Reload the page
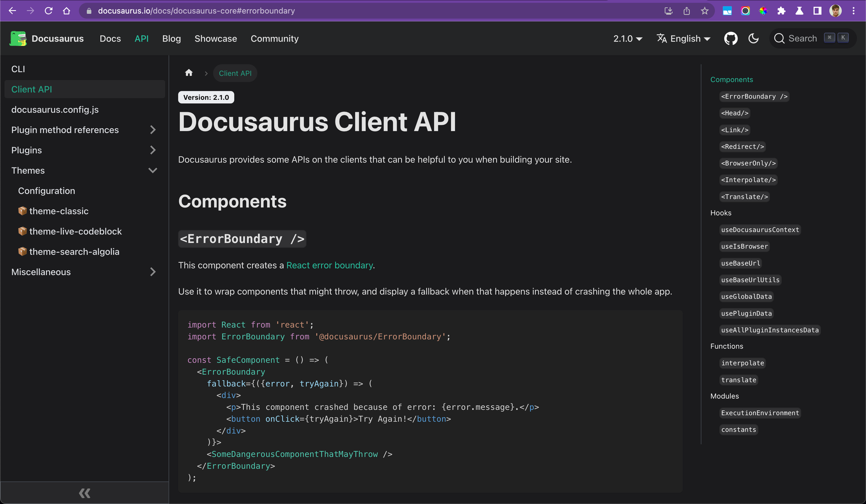The image size is (866, 504). [x=49, y=11]
